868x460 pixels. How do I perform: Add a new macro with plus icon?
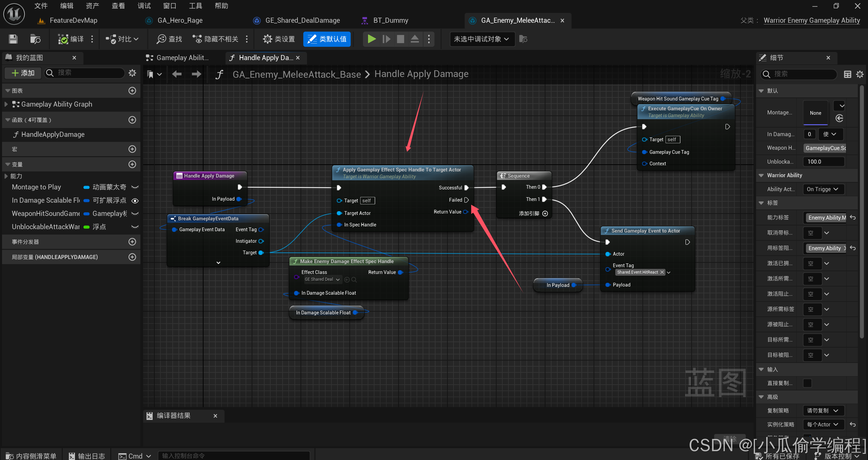click(132, 149)
